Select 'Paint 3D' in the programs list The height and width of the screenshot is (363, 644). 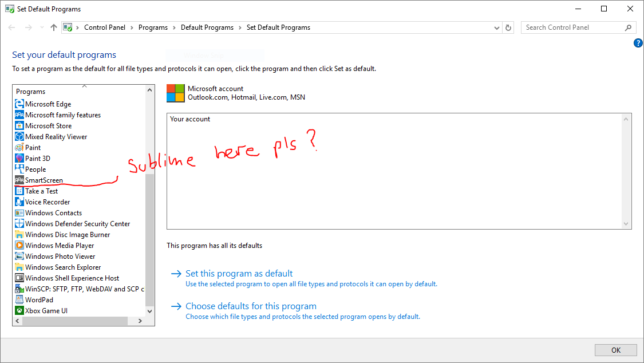tap(38, 159)
